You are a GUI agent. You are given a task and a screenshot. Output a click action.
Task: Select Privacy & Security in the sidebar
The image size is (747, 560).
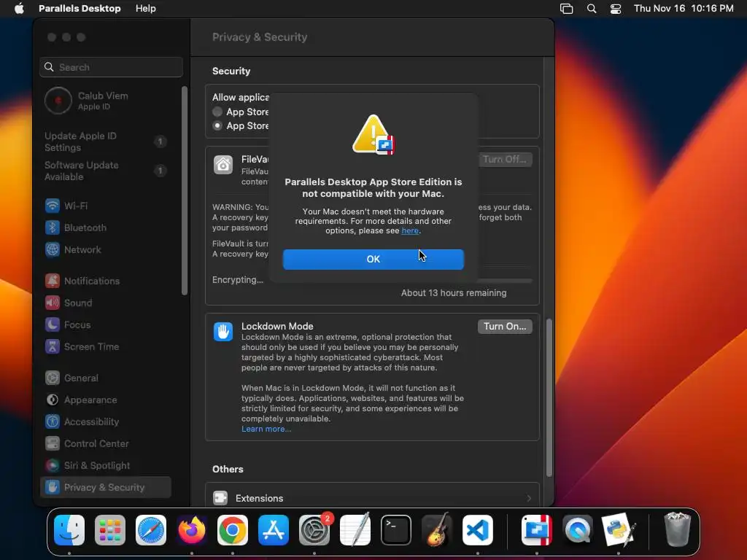(106, 487)
